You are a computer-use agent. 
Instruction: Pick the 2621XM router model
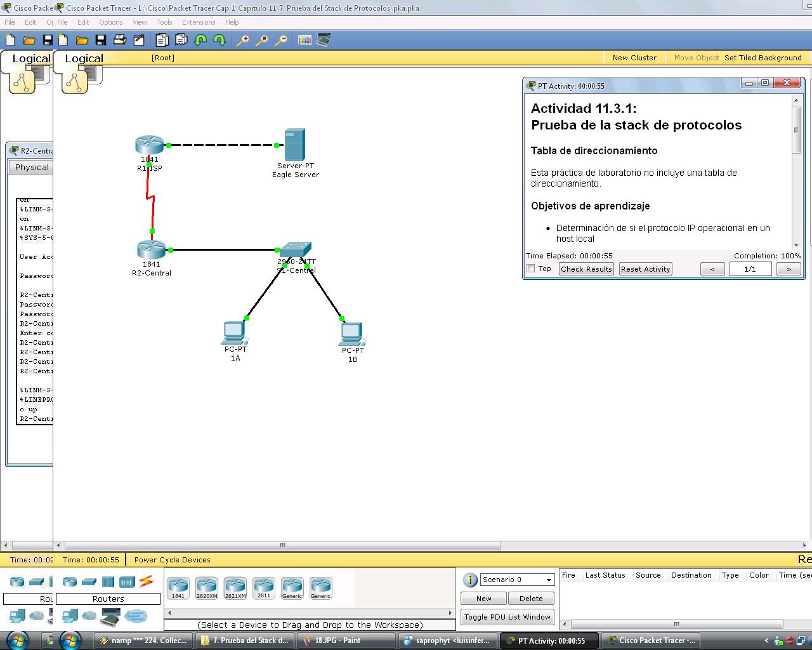pyautogui.click(x=235, y=588)
